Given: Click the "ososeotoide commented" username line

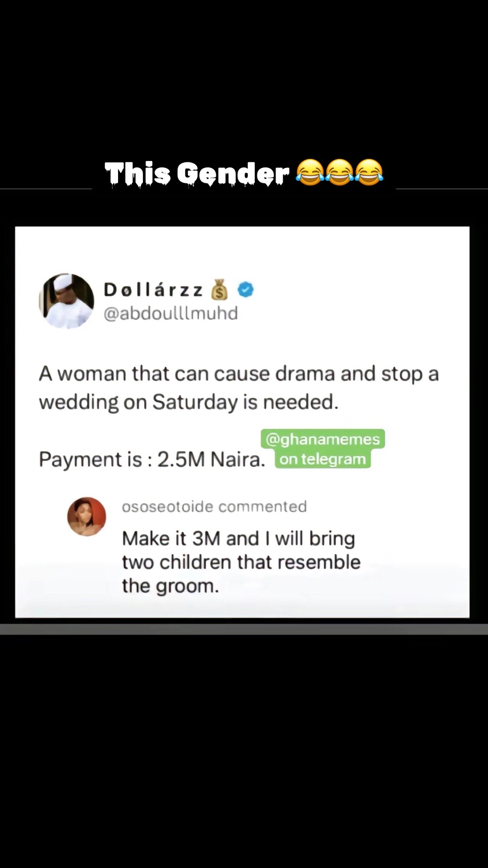Looking at the screenshot, I should coord(214,506).
